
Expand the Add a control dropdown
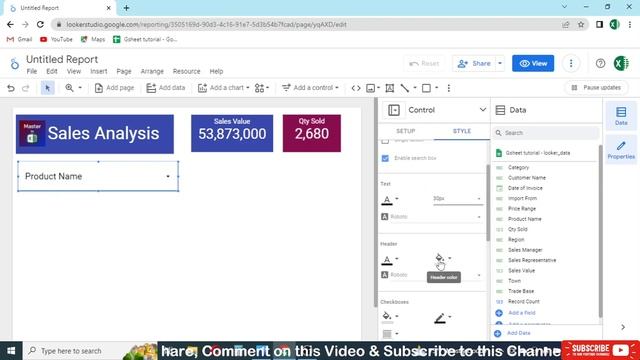tap(310, 88)
